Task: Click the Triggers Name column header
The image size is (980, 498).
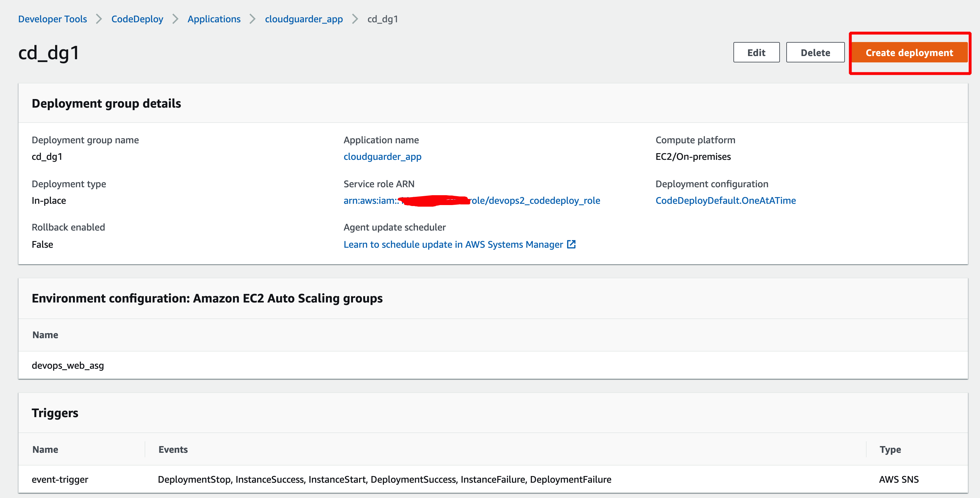Action: pyautogui.click(x=45, y=449)
